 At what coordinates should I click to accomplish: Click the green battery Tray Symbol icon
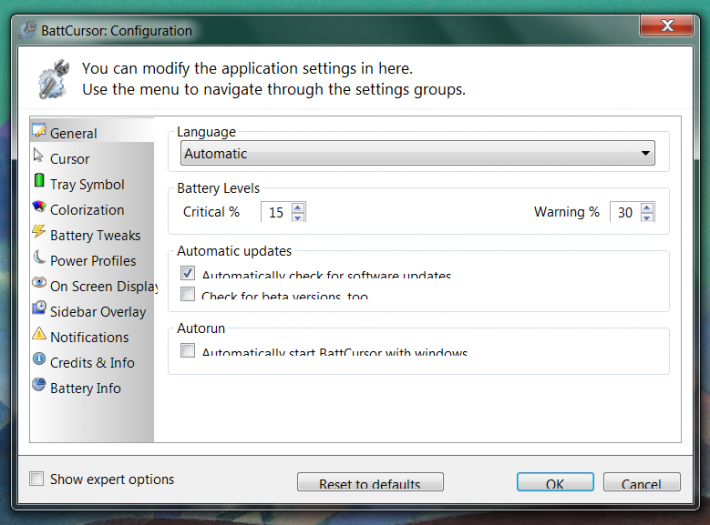(x=39, y=181)
